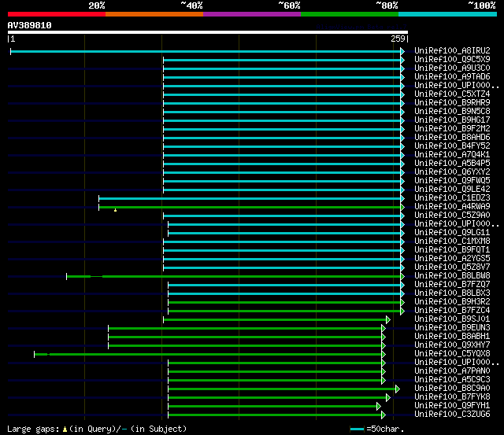Click the start tick of the UniRef100_C5YQX8 bar

click(35, 355)
